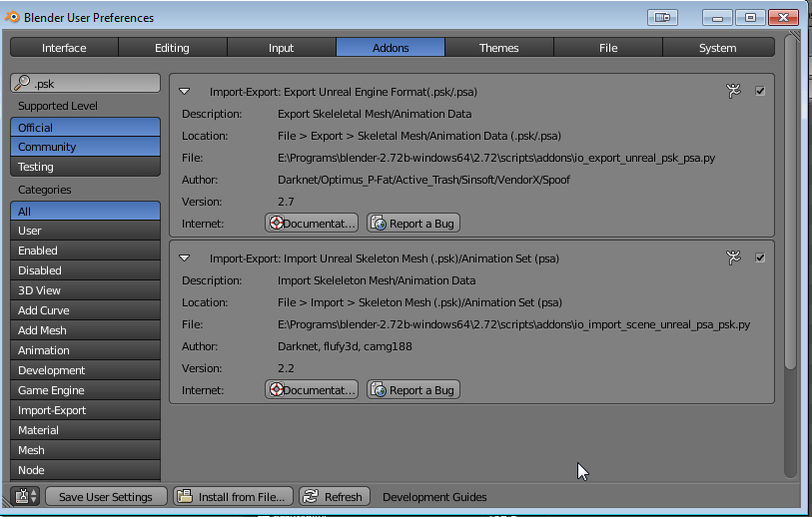Screen dimensions: 812x517
Task: Select the User category
Action: pos(86,231)
